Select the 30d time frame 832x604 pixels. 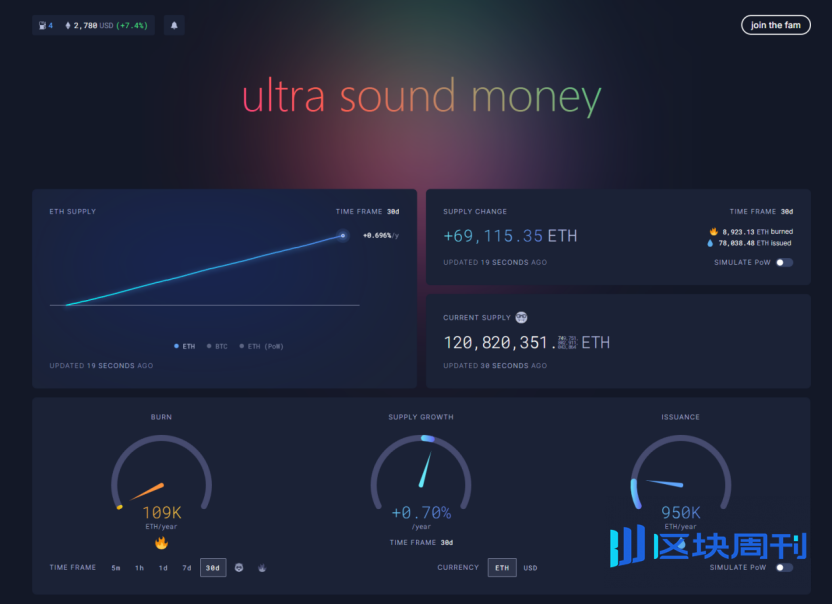tap(213, 567)
